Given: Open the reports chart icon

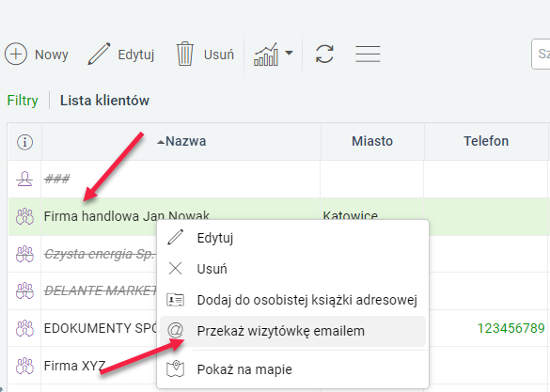Looking at the screenshot, I should pyautogui.click(x=266, y=55).
